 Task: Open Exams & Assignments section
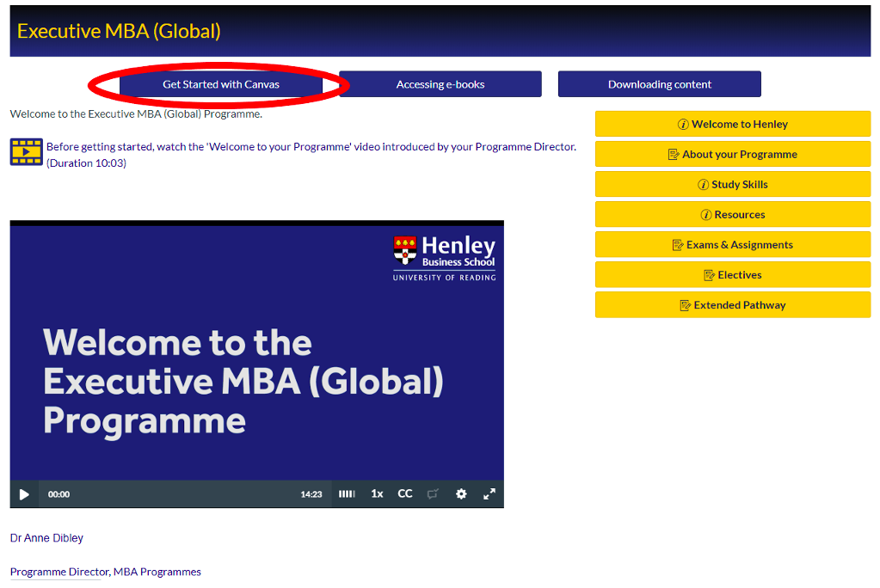tap(732, 245)
